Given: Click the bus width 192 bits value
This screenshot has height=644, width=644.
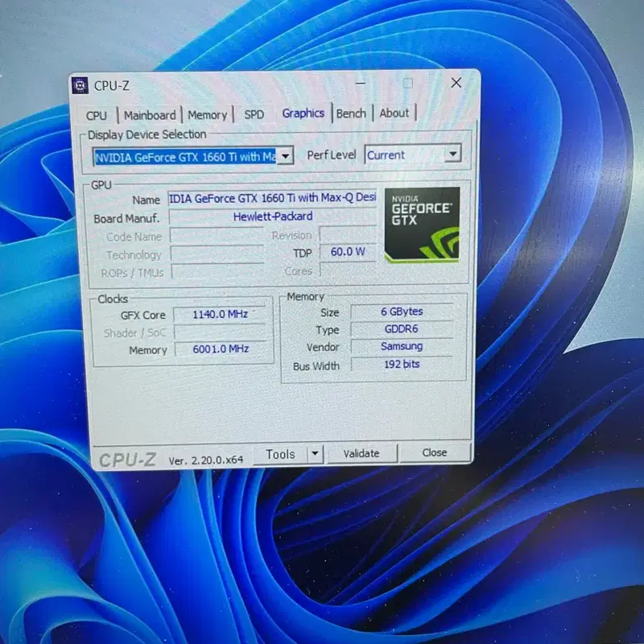Looking at the screenshot, I should click(x=402, y=365).
